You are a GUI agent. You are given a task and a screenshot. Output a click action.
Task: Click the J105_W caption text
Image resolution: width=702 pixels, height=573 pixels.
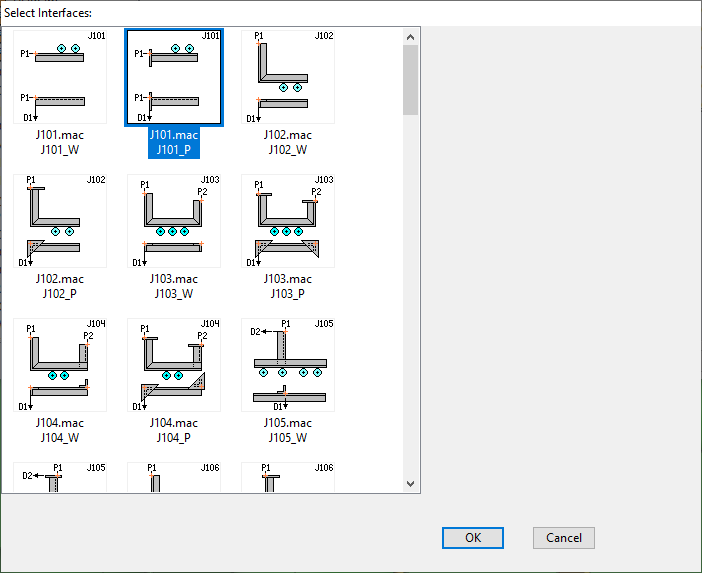288,437
